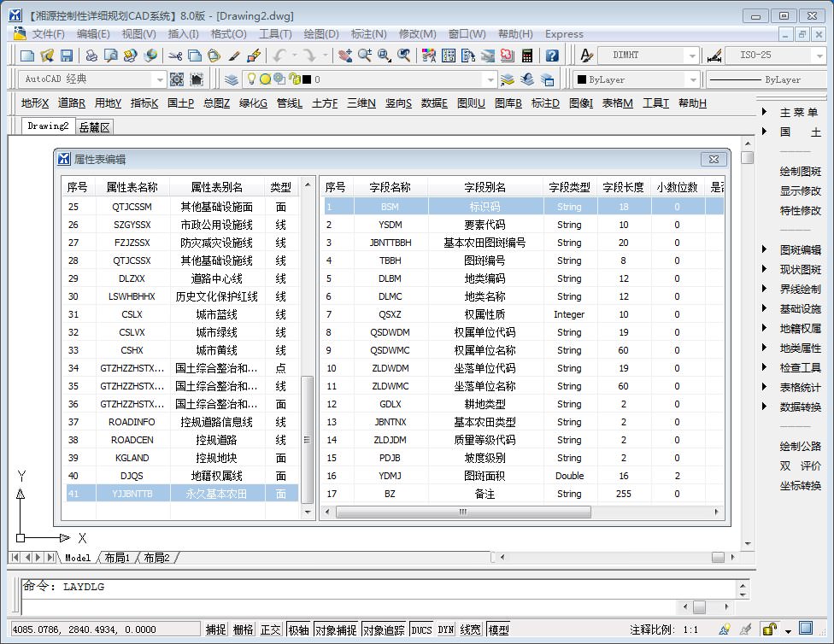Click 绘制公路 in the side menu

[801, 446]
